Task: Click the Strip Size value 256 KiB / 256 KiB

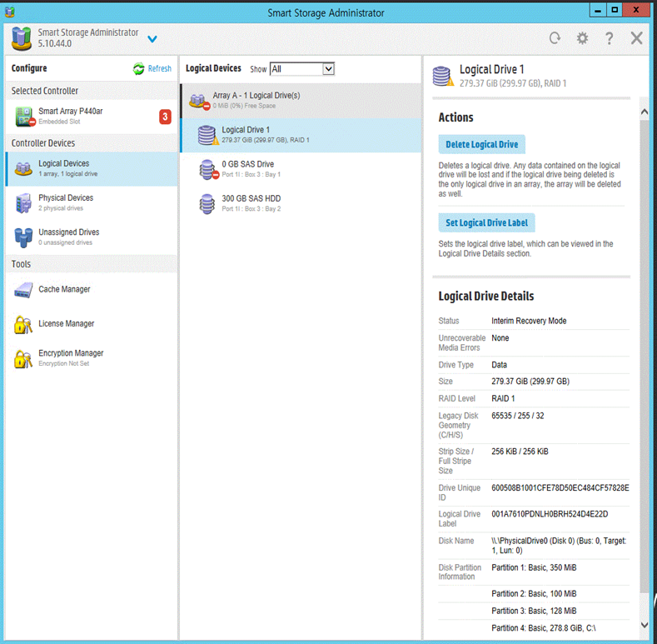Action: point(520,452)
